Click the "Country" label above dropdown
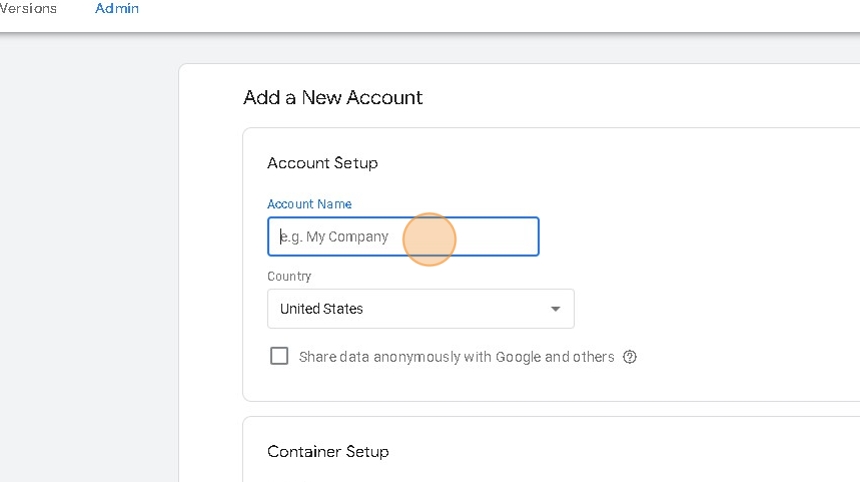 pyautogui.click(x=289, y=276)
